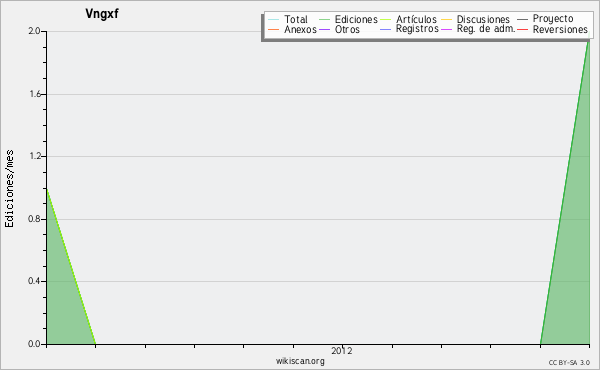Click the 2.0 y-axis value
The image size is (600, 370).
(34, 31)
